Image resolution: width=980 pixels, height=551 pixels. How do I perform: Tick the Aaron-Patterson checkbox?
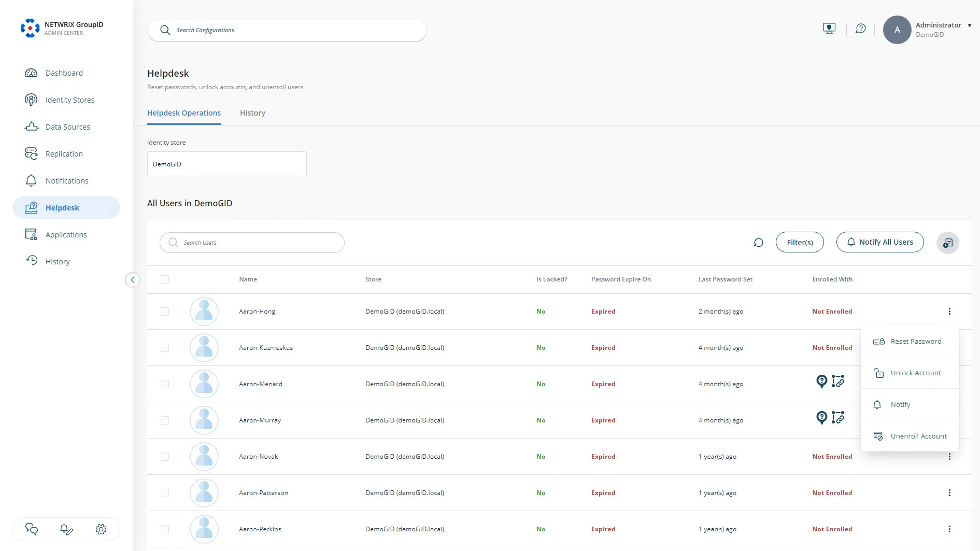(165, 493)
